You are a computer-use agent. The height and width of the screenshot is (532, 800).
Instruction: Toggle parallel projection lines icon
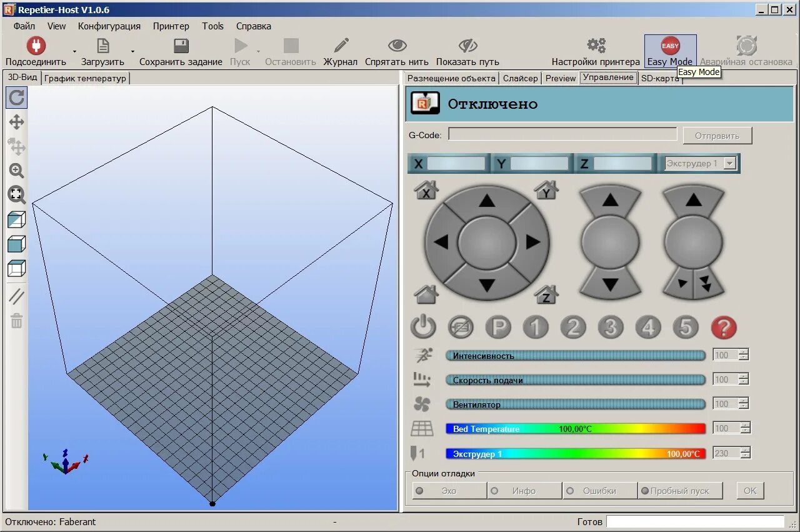(17, 296)
